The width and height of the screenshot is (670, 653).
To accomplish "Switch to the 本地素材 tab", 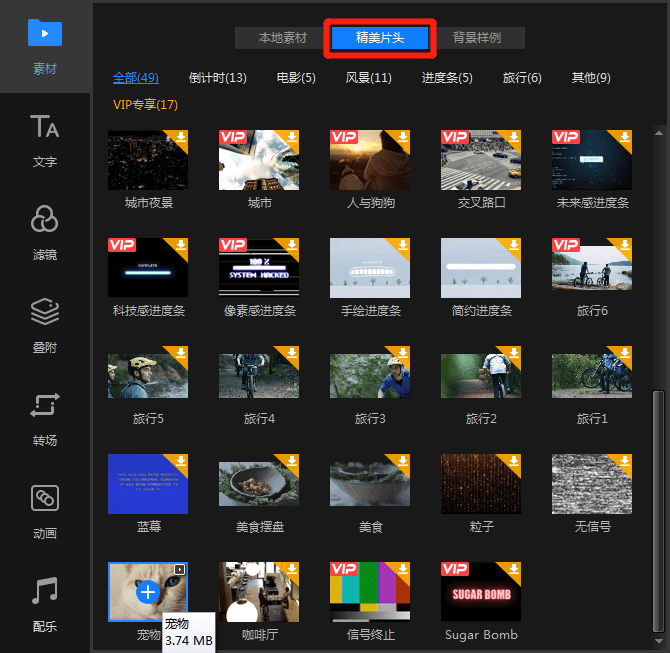I will pyautogui.click(x=282, y=38).
